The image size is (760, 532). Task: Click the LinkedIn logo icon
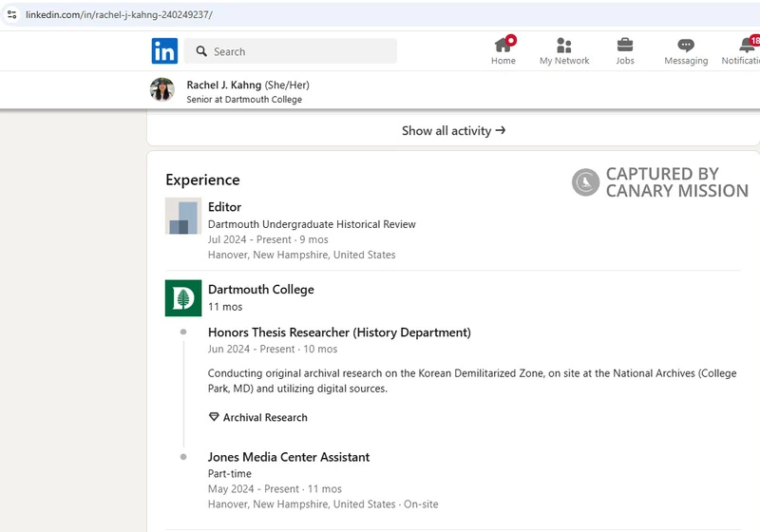click(164, 51)
